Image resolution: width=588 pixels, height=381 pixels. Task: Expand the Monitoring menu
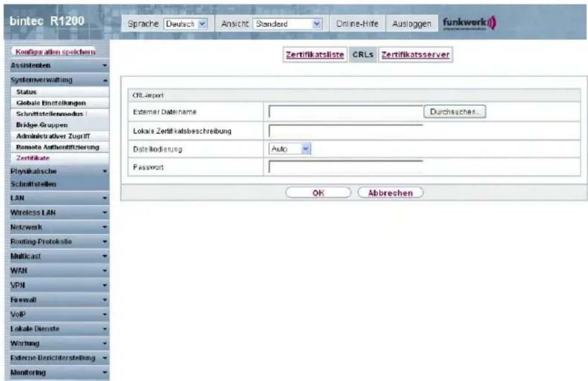(58, 373)
